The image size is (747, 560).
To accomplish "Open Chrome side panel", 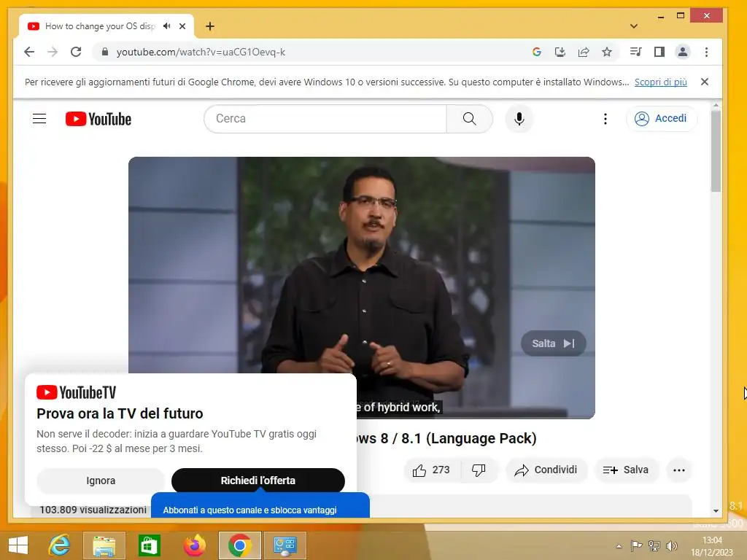I will pos(659,52).
